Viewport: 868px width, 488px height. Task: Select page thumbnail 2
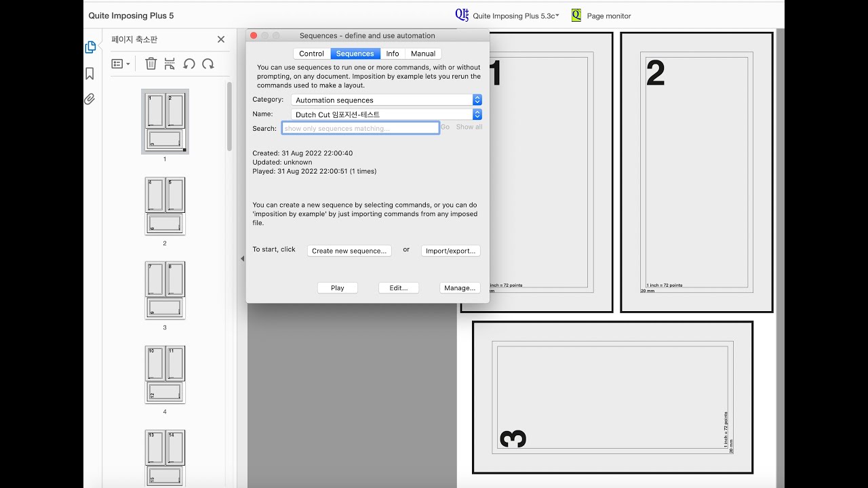pos(165,206)
